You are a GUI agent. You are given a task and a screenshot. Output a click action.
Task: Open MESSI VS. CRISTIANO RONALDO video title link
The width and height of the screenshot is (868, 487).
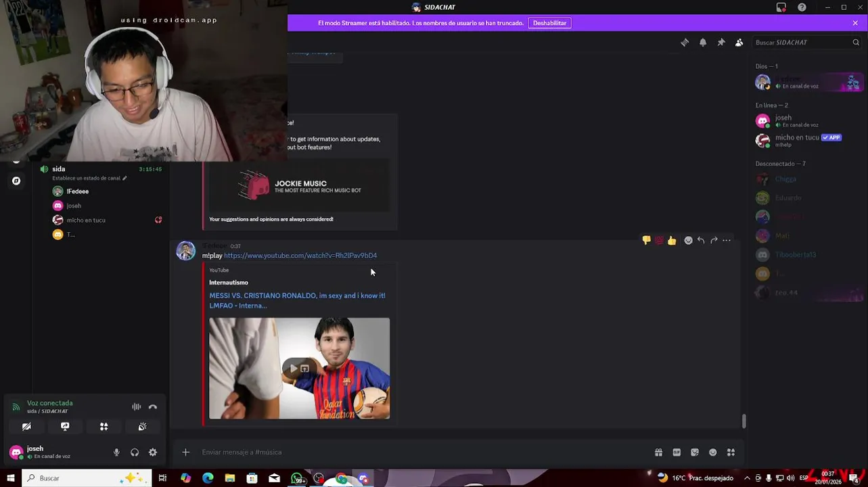pos(297,300)
